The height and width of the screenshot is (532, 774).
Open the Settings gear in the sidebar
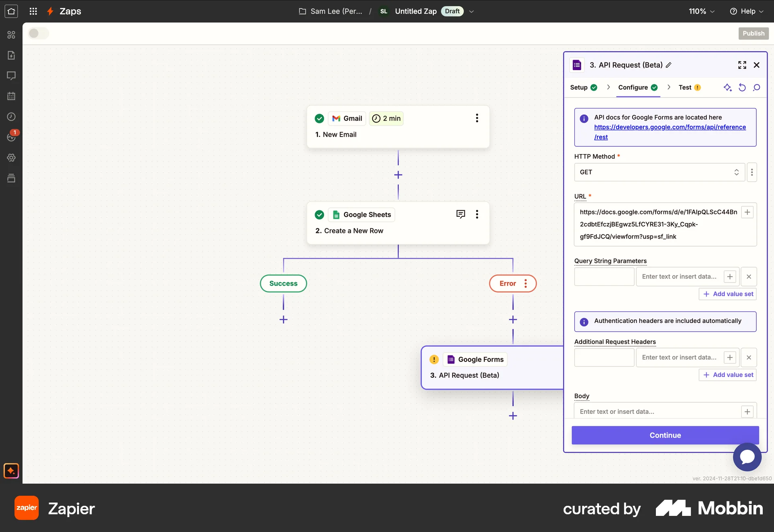(x=11, y=158)
